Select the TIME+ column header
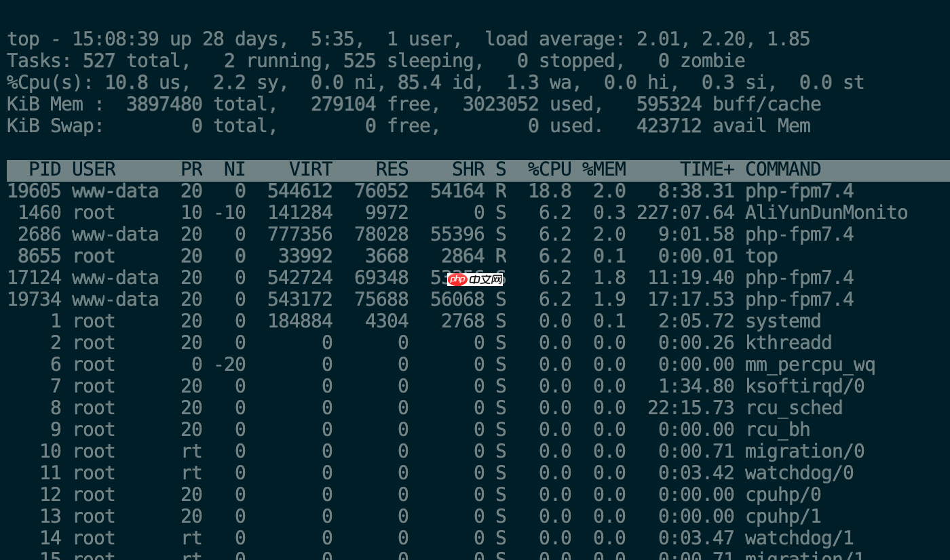This screenshot has width=950, height=560. [x=708, y=169]
